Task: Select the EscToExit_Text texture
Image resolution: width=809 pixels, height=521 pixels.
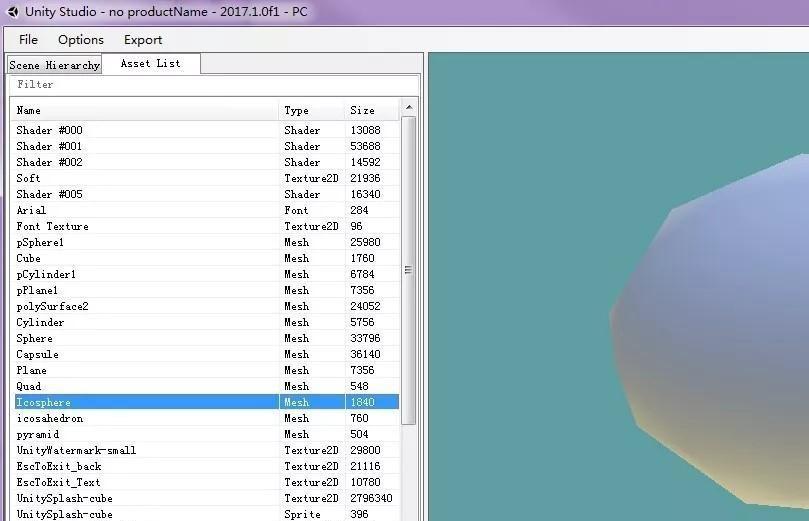Action: tap(206, 482)
